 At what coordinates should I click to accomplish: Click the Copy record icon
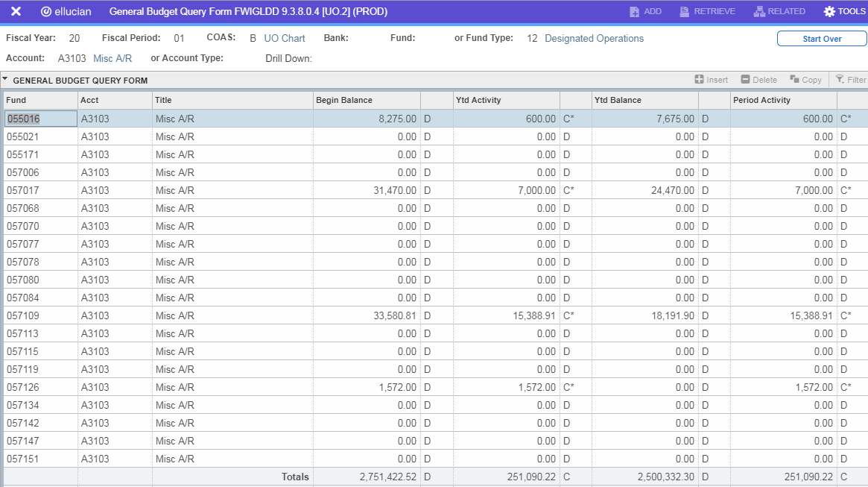tap(795, 80)
